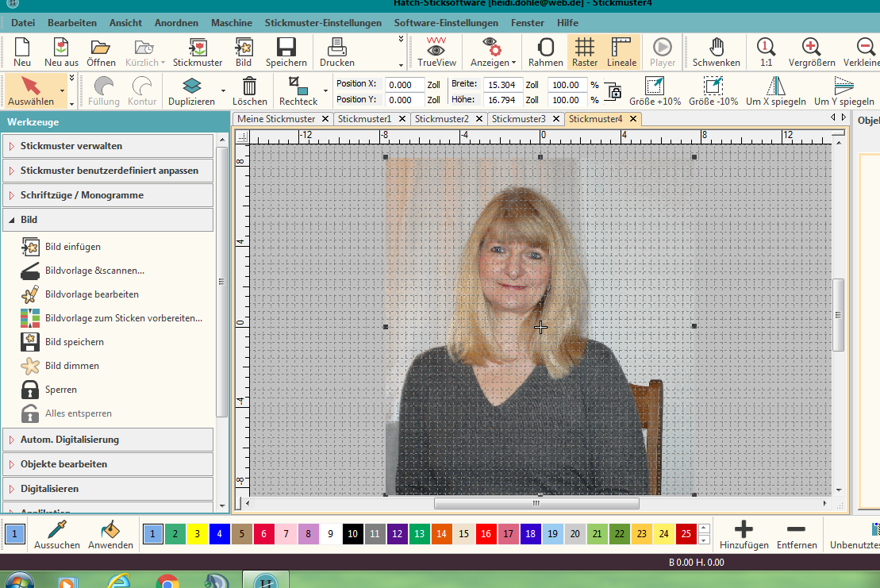Click the Position X field
Screen dimensions: 880x588
[x=405, y=85]
